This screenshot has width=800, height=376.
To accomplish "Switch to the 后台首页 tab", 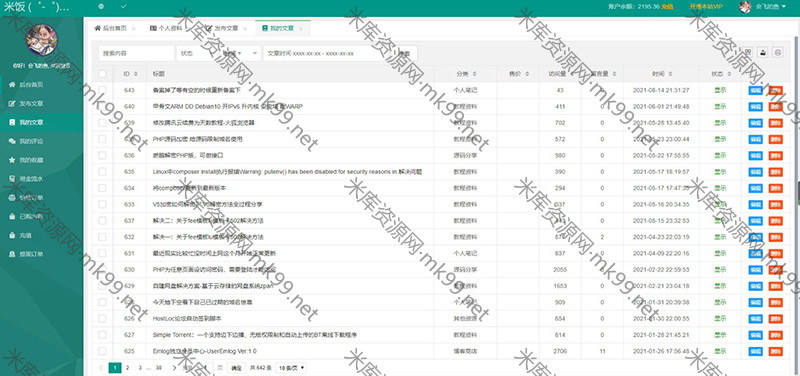I will click(115, 29).
